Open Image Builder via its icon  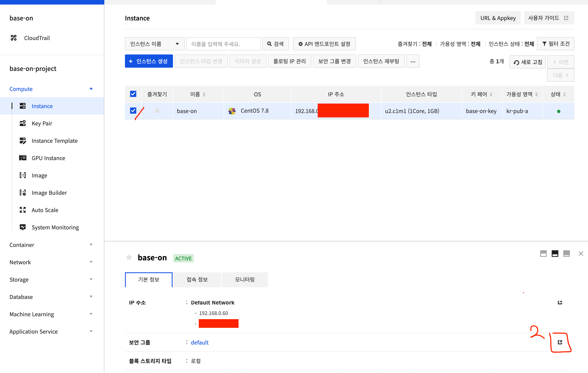(23, 193)
